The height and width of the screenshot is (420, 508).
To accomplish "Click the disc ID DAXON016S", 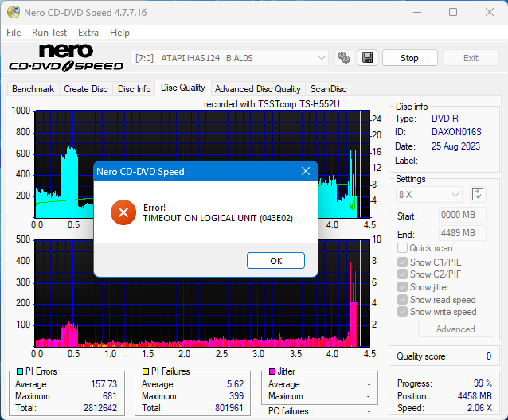I will [x=456, y=132].
